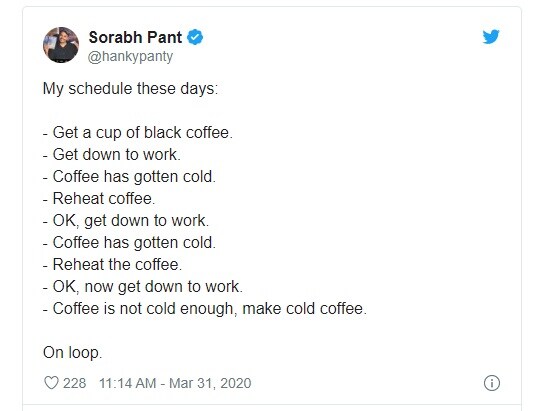The width and height of the screenshot is (533, 411).
Task: Select the 'Get a cup of black coffee' line
Action: (x=138, y=133)
